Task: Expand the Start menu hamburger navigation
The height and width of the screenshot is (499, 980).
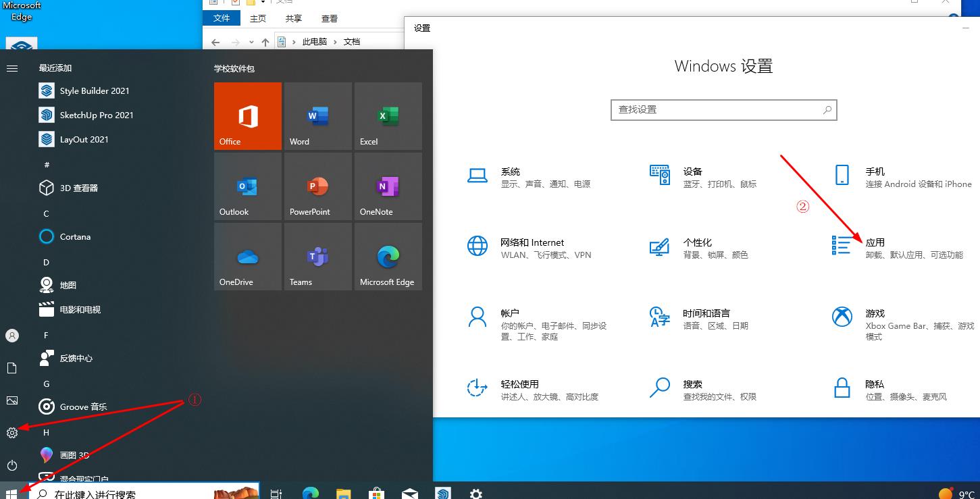Action: tap(12, 68)
